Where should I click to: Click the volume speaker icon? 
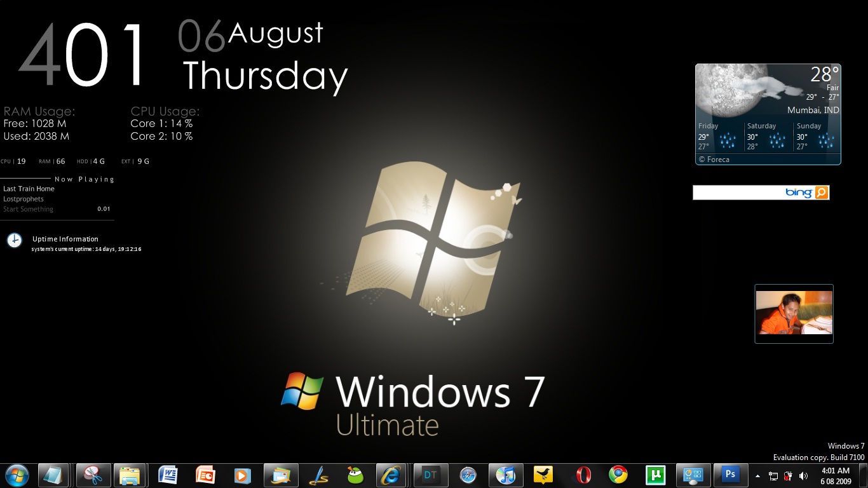tap(803, 476)
